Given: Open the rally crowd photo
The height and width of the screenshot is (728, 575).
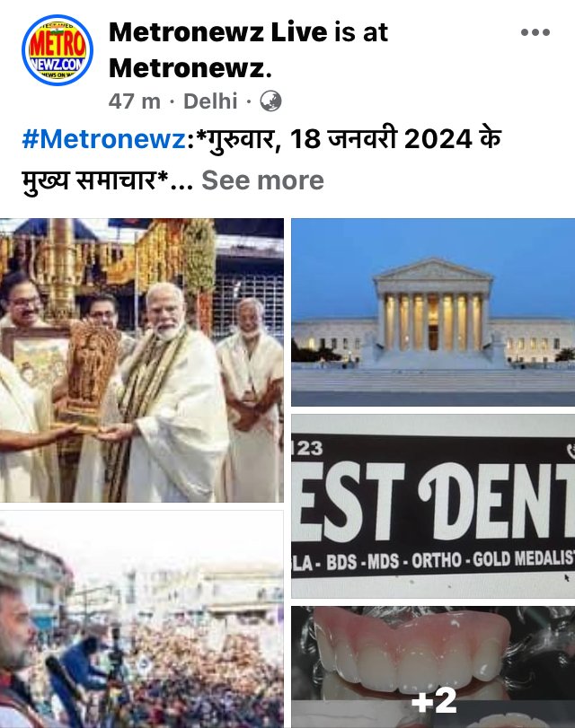Looking at the screenshot, I should [x=142, y=619].
